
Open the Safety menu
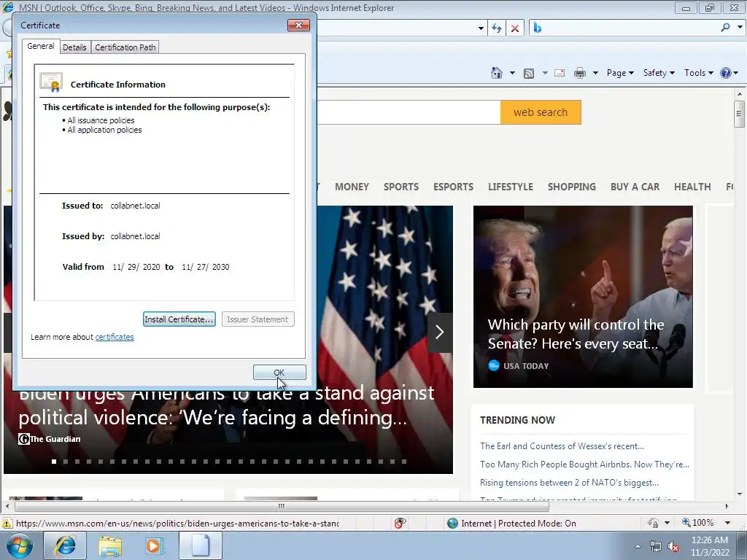(659, 73)
